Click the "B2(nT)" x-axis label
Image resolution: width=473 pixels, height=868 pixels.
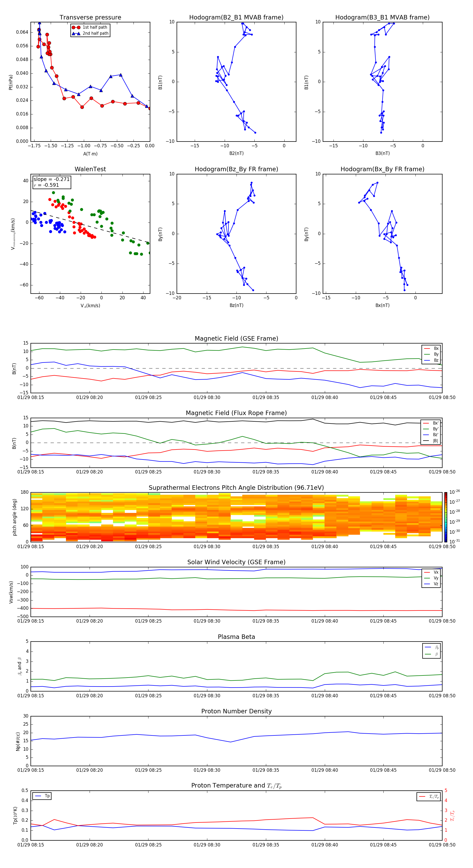236,153
